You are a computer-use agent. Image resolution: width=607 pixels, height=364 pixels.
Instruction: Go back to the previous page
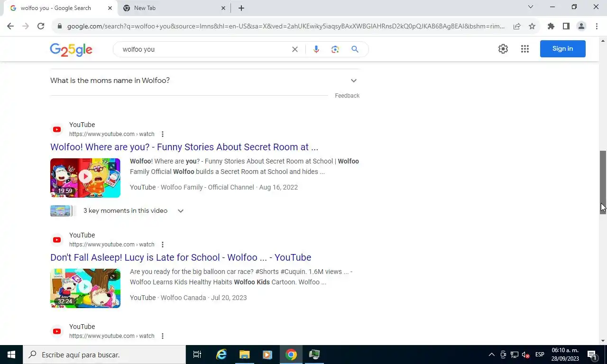[x=10, y=26]
